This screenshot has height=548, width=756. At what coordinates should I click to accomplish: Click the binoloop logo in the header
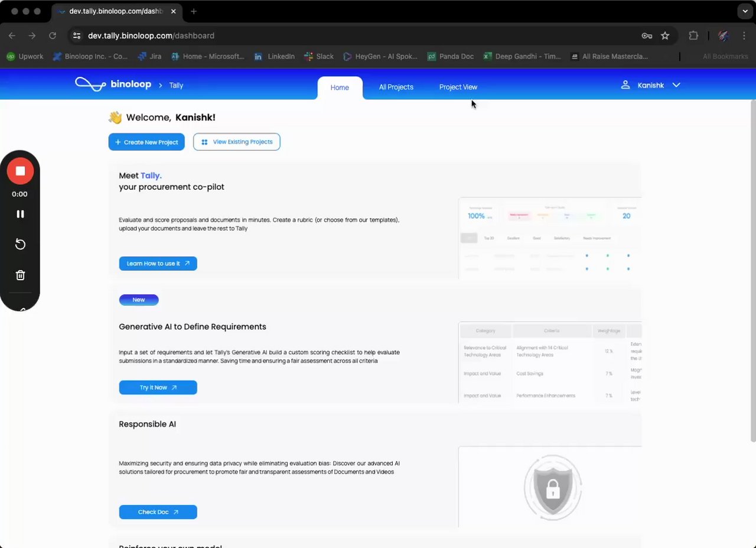pyautogui.click(x=113, y=85)
